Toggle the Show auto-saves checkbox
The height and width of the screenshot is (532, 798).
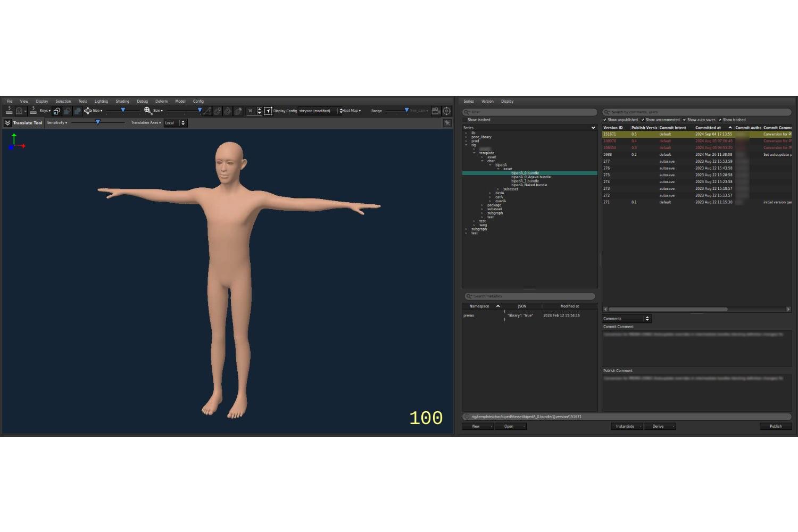tap(684, 120)
